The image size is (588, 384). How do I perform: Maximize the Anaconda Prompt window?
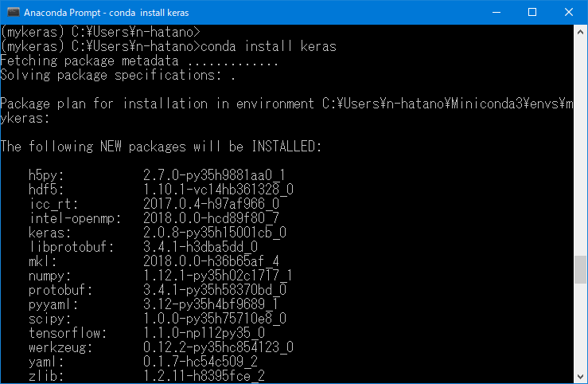533,13
